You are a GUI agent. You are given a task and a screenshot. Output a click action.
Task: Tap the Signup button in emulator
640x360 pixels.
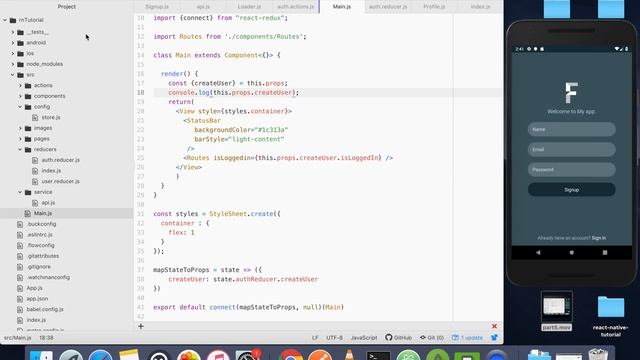point(571,190)
